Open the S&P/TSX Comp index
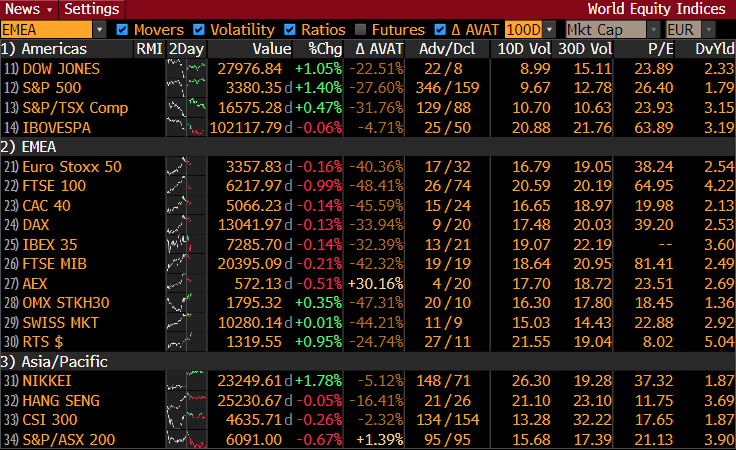Image resolution: width=736 pixels, height=450 pixels. click(x=75, y=108)
